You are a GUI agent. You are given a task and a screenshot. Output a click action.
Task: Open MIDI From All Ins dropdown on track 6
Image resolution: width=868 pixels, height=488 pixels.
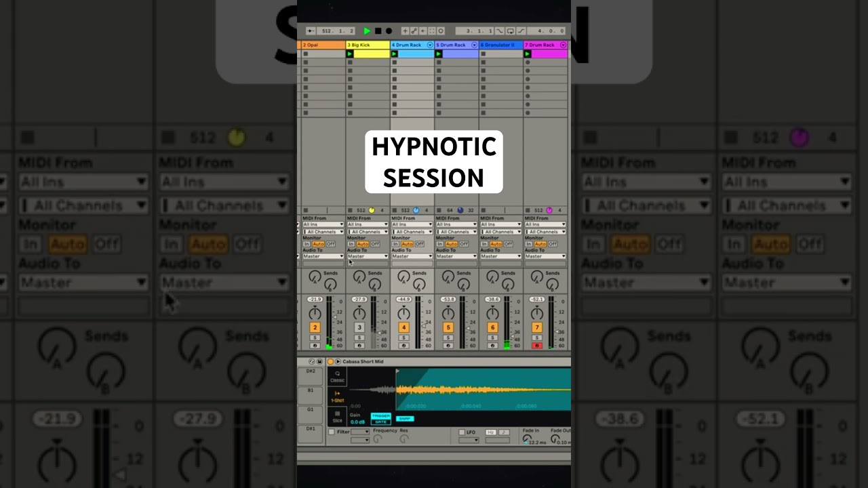[x=500, y=224]
